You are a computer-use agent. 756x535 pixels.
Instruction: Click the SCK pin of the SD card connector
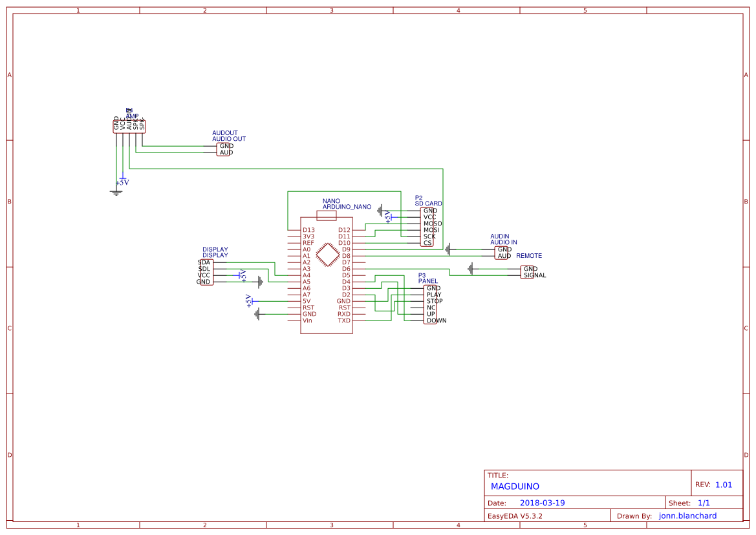click(x=427, y=236)
